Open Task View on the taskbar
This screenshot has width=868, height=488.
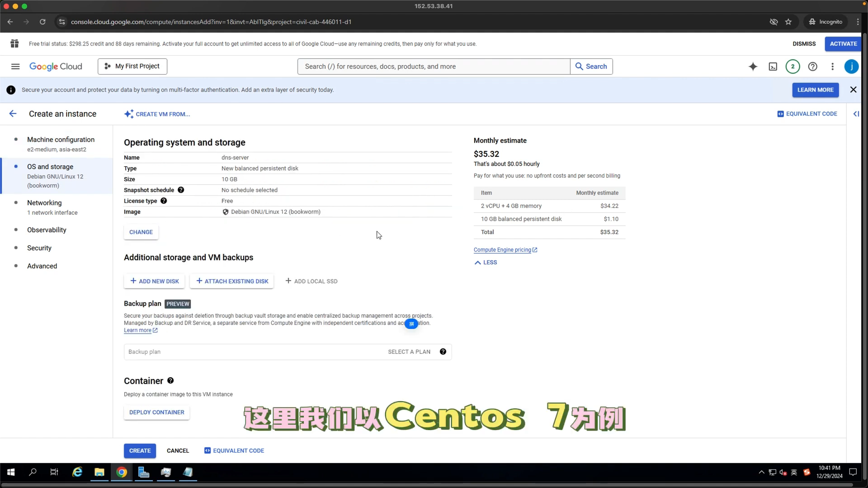pyautogui.click(x=54, y=472)
